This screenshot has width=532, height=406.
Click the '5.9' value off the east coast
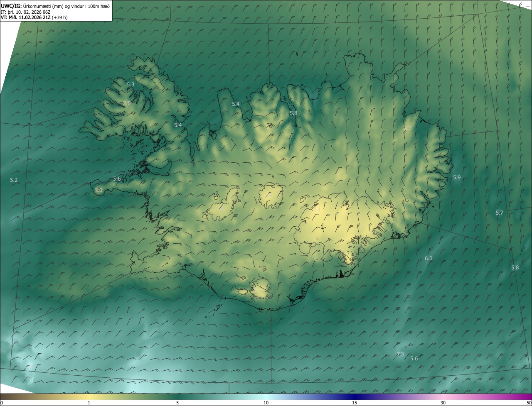tap(457, 177)
